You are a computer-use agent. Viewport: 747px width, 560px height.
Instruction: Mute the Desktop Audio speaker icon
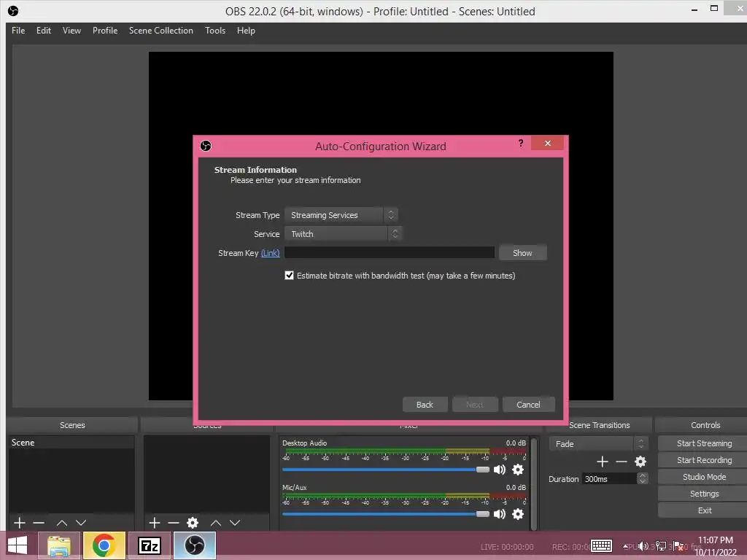(x=499, y=470)
